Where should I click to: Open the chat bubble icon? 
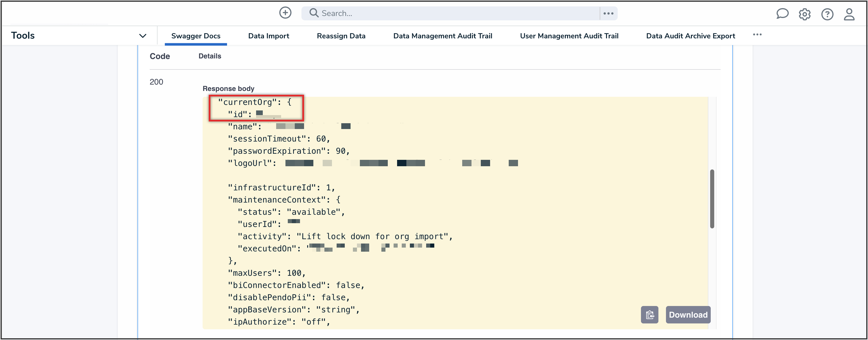pos(782,14)
